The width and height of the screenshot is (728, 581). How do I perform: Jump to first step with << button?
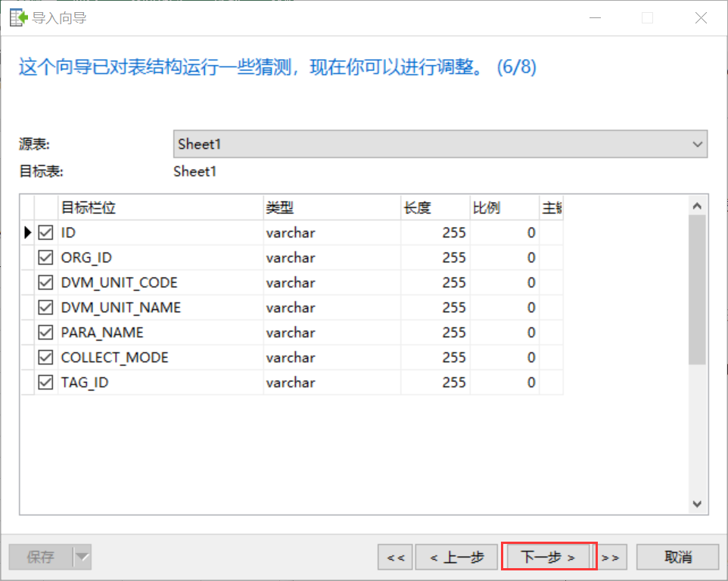pos(396,556)
